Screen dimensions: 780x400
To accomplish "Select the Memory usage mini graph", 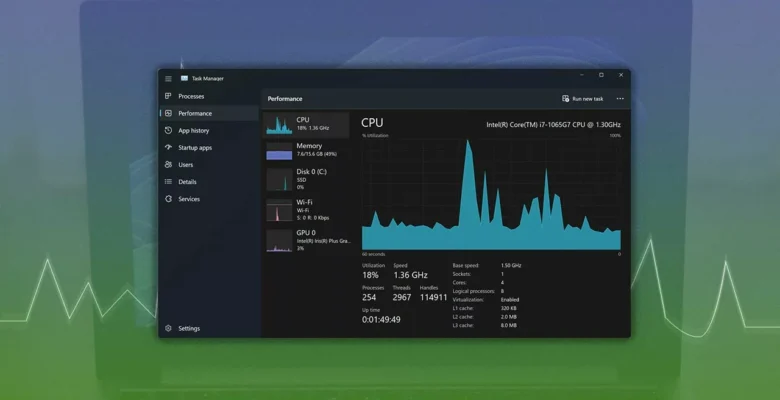I will coord(279,151).
